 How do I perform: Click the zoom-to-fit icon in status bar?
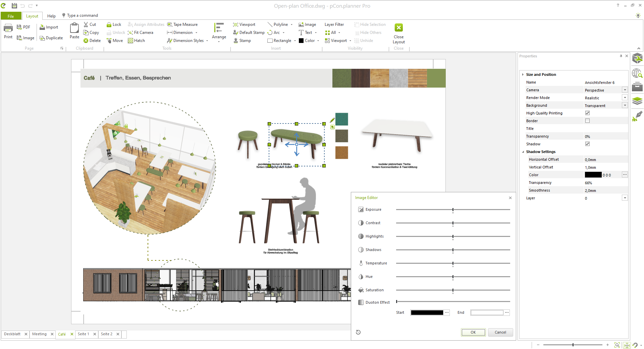[x=617, y=345]
